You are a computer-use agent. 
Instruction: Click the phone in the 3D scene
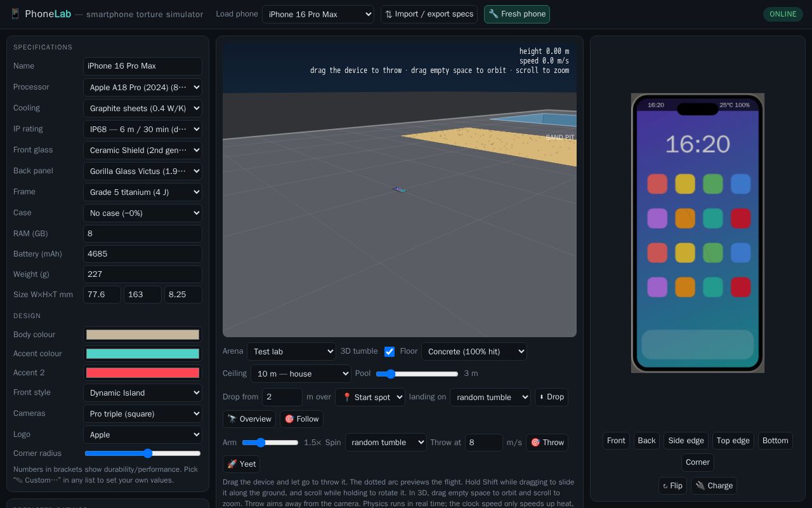399,189
